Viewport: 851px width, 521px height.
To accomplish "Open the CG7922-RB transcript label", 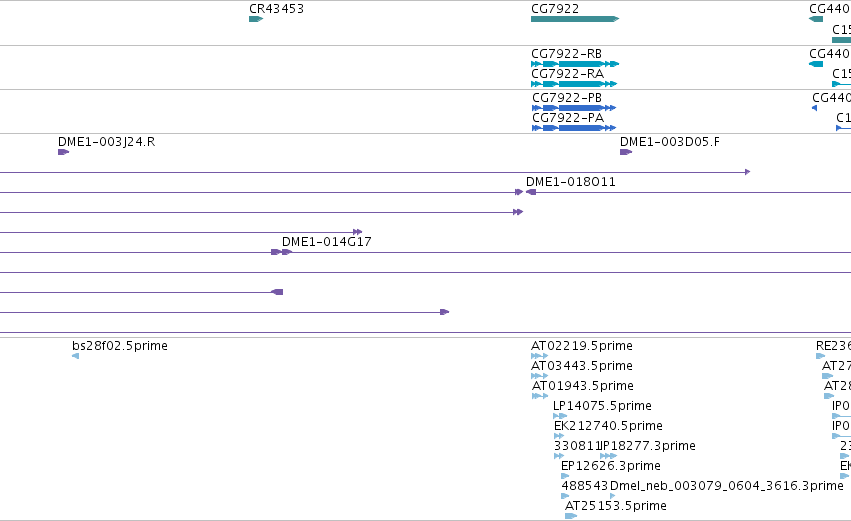I will 566,54.
